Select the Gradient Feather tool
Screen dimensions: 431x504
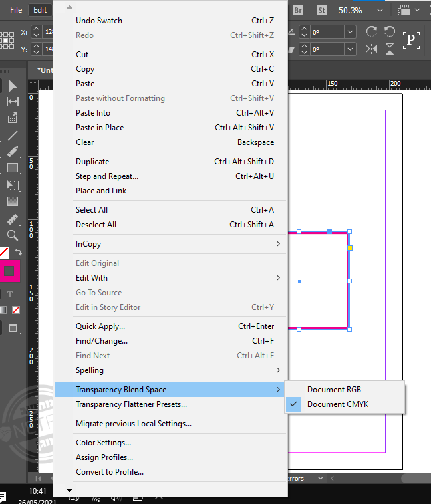(x=13, y=201)
